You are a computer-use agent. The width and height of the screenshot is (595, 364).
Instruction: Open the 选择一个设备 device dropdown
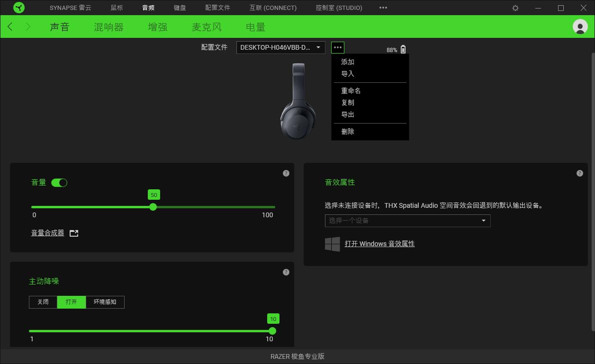(407, 221)
